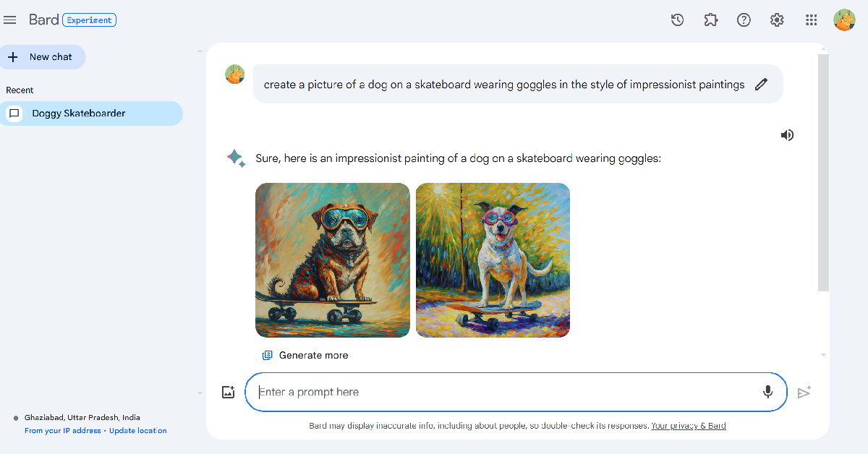Click the upload image icon
This screenshot has height=454, width=868.
click(228, 393)
